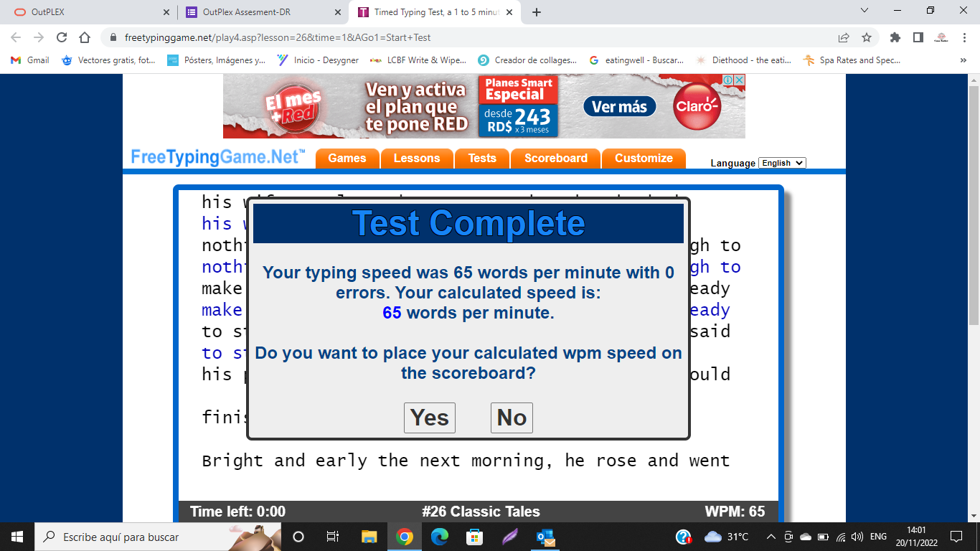Launch File Explorer from the taskbar

pos(369,537)
